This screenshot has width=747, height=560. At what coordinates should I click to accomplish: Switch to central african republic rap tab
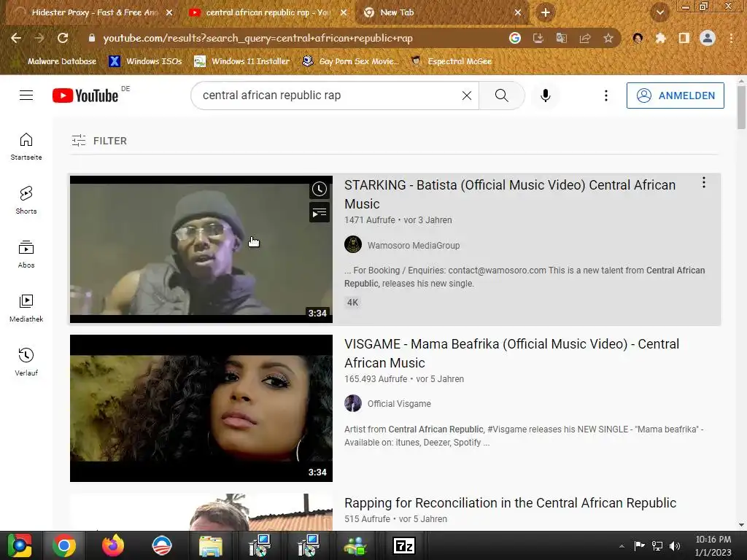tap(268, 12)
